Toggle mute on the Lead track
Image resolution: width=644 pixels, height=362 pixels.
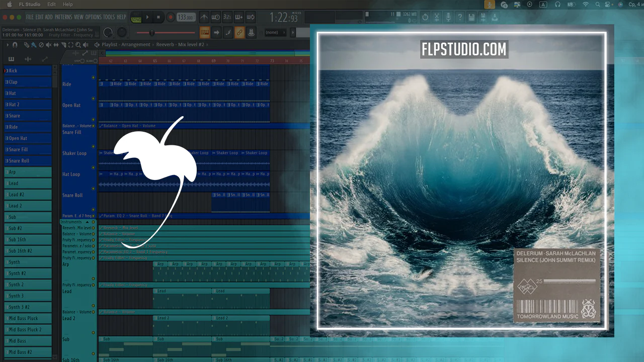click(x=93, y=305)
